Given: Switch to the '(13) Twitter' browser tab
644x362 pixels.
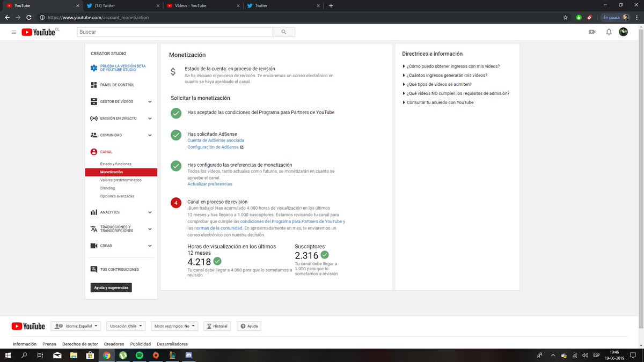Looking at the screenshot, I should 122,5.
